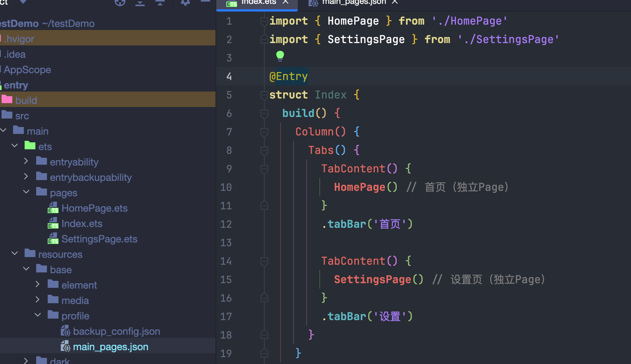Image resolution: width=631 pixels, height=364 pixels.
Task: Select the Index.ets editor tab
Action: [258, 2]
